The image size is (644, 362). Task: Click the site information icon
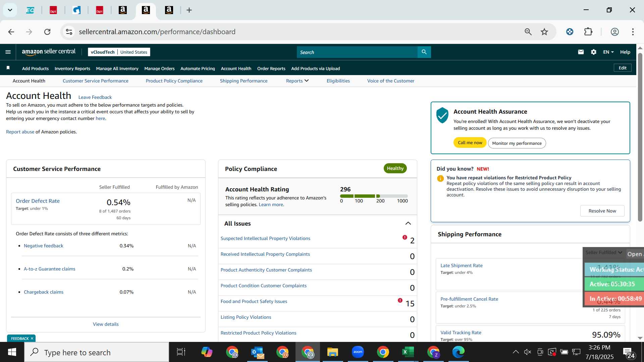click(x=69, y=32)
